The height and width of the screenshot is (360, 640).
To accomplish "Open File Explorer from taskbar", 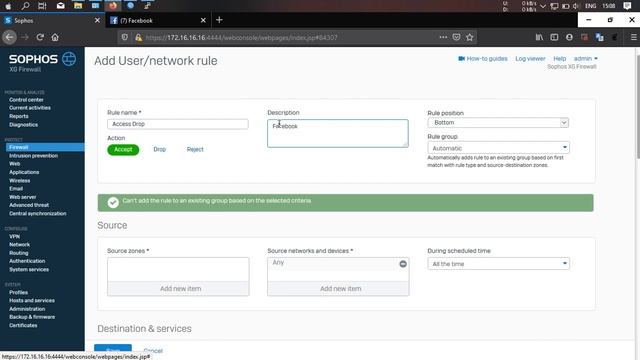I will [78, 6].
